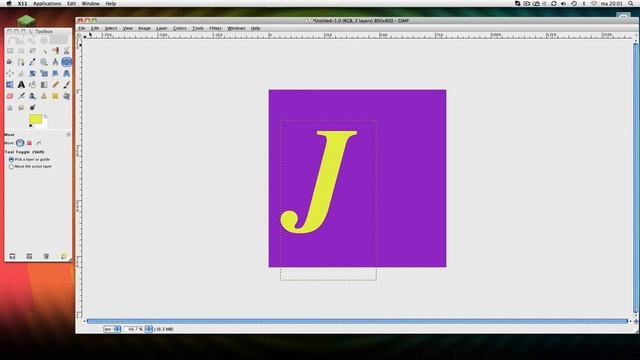This screenshot has height=360, width=640.
Task: Select the Rectangle Select tool
Action: point(10,51)
